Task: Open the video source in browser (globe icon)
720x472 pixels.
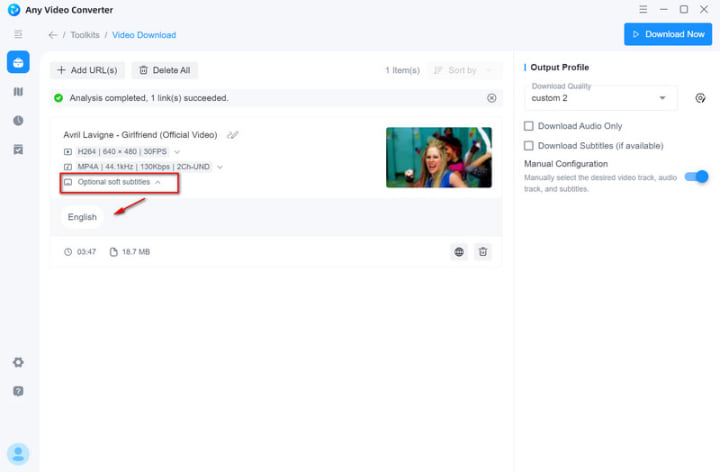Action: [x=459, y=252]
